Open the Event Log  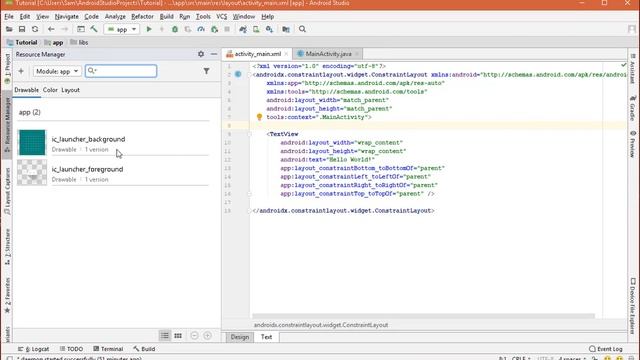point(606,349)
